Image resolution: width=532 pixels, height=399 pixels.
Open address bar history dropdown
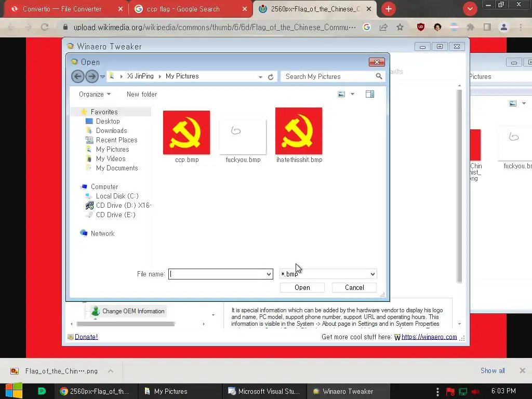pyautogui.click(x=260, y=77)
